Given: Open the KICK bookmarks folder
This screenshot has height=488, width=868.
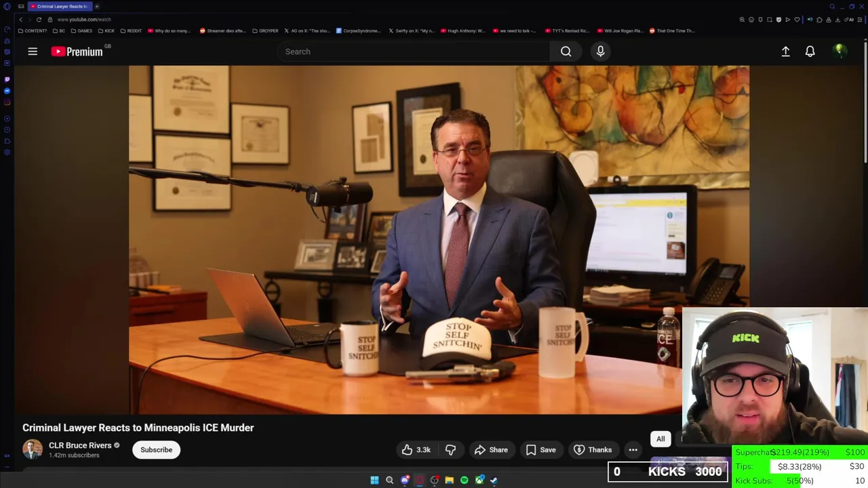Looking at the screenshot, I should coord(106,30).
